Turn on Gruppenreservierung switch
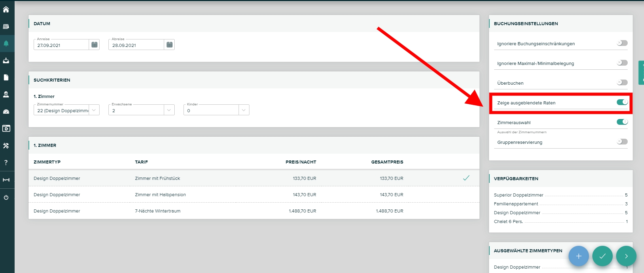 tap(622, 142)
